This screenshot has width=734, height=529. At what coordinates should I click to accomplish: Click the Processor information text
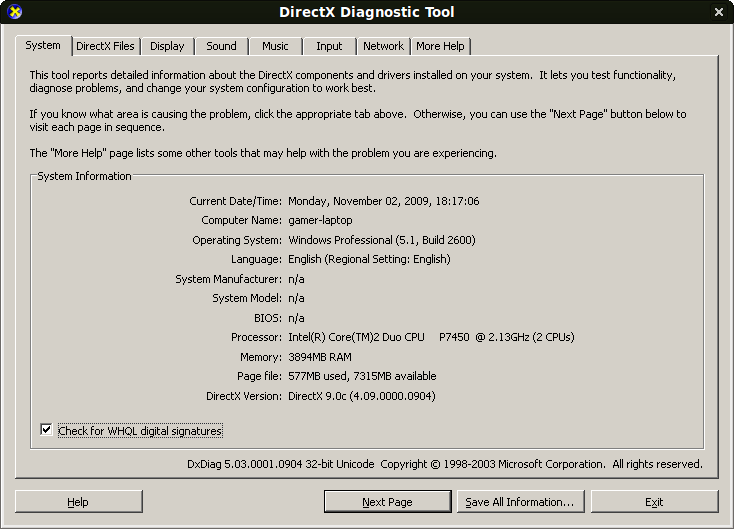[431, 337]
